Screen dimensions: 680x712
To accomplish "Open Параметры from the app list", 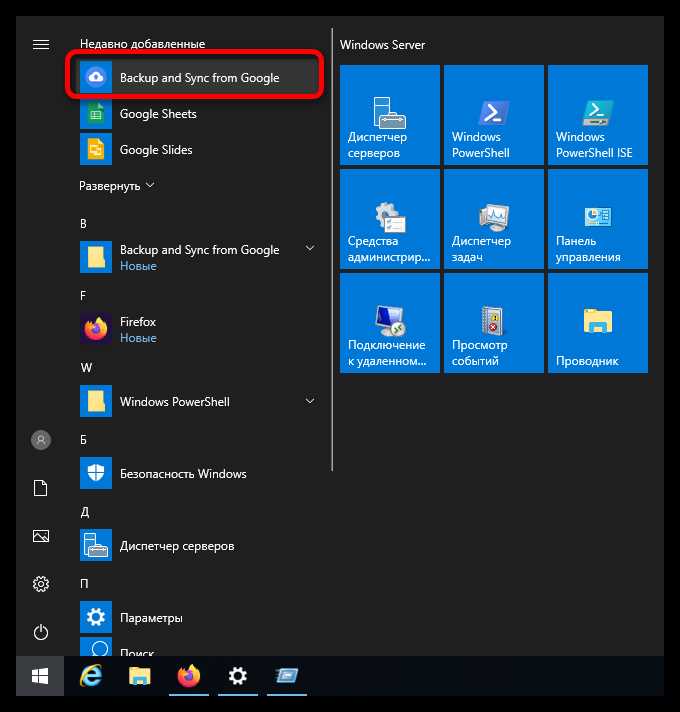I will click(x=196, y=617).
